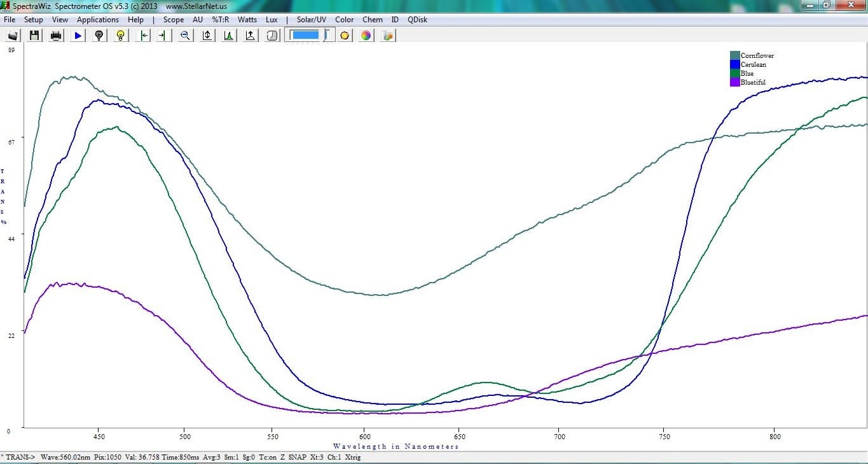Click the SpectraWiz app icon in title bar
The width and height of the screenshot is (868, 464).
point(6,6)
